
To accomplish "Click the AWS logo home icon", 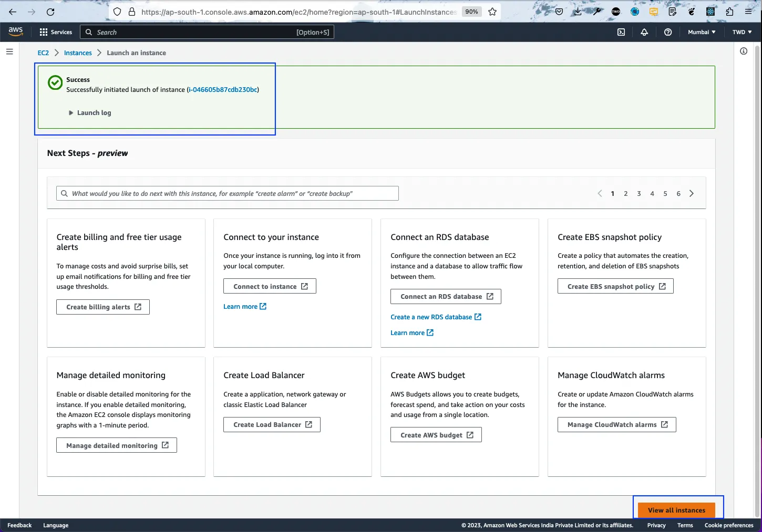I will coord(16,32).
